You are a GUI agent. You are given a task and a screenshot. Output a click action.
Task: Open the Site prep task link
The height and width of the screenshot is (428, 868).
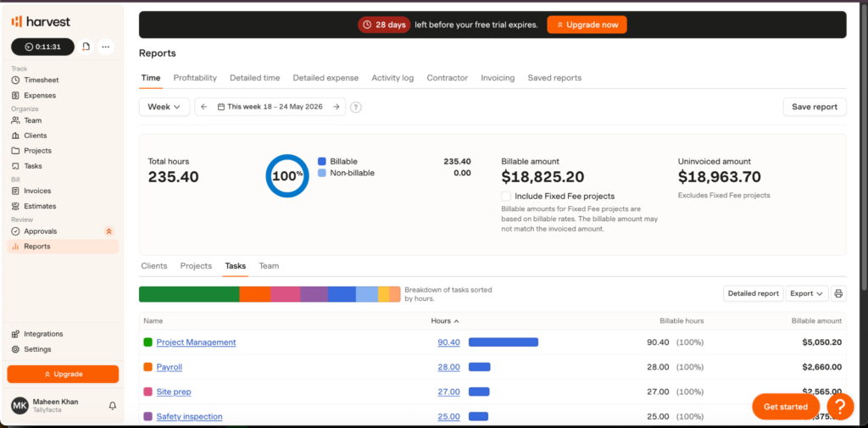[x=174, y=392]
